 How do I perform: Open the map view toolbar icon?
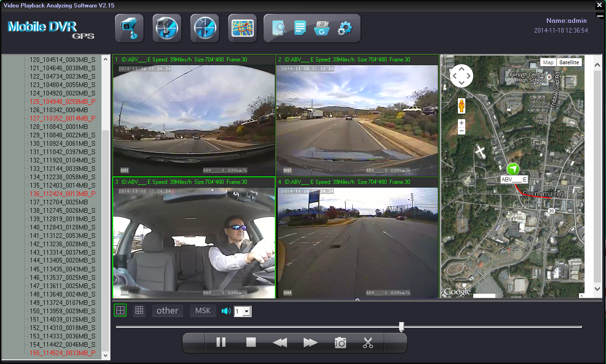point(242,29)
